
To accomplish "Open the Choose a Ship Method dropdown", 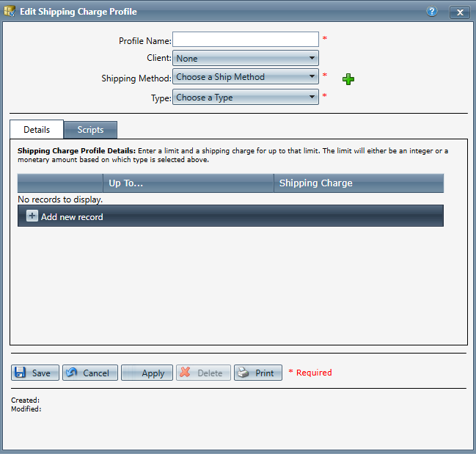I will click(x=245, y=77).
